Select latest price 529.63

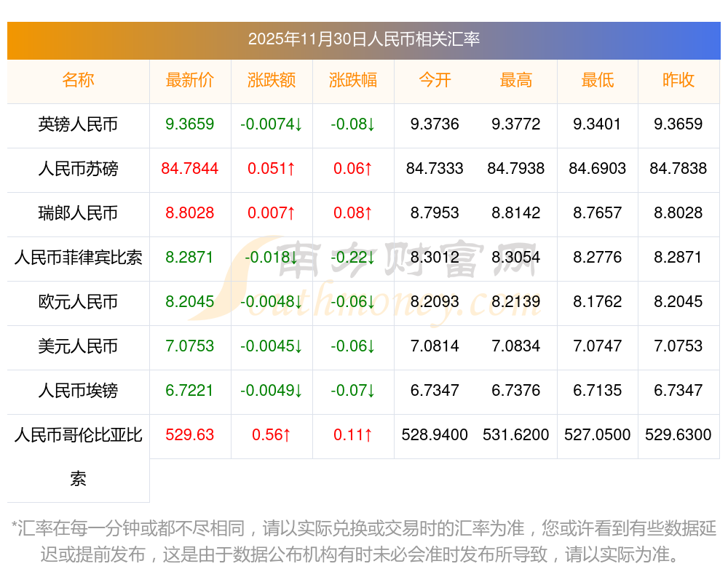pyautogui.click(x=189, y=435)
